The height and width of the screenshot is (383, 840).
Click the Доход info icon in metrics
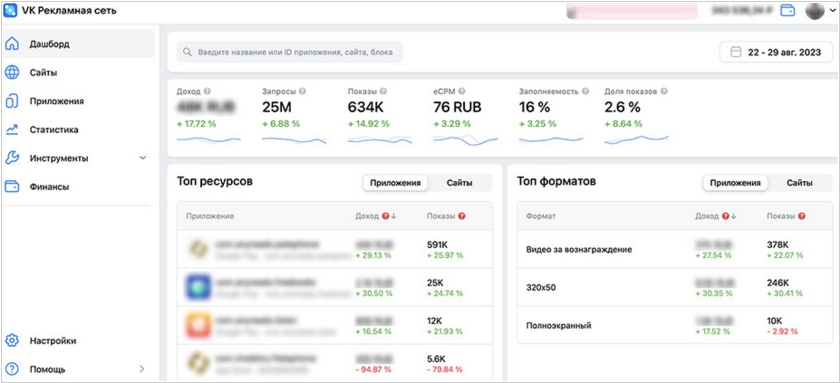pos(207,92)
